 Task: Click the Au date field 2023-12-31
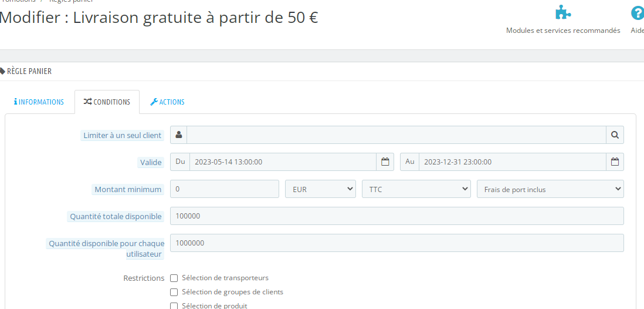[513, 162]
